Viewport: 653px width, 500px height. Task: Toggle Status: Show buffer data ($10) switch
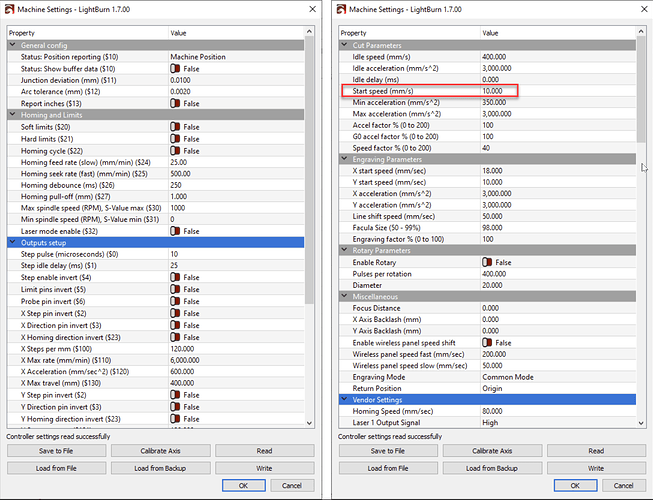tap(175, 69)
